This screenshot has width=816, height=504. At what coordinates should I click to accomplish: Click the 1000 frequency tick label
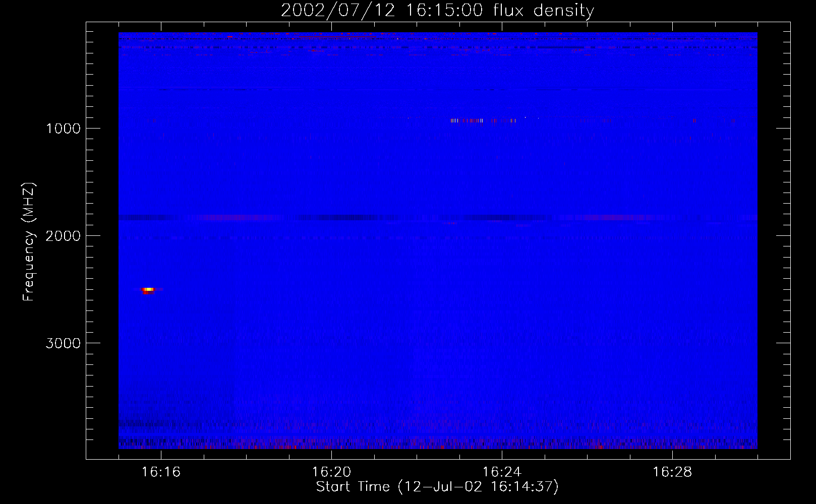tap(63, 129)
